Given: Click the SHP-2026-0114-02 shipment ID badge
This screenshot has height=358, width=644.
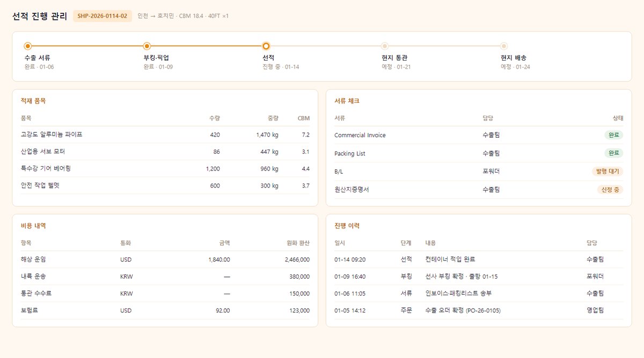Looking at the screenshot, I should click(103, 16).
